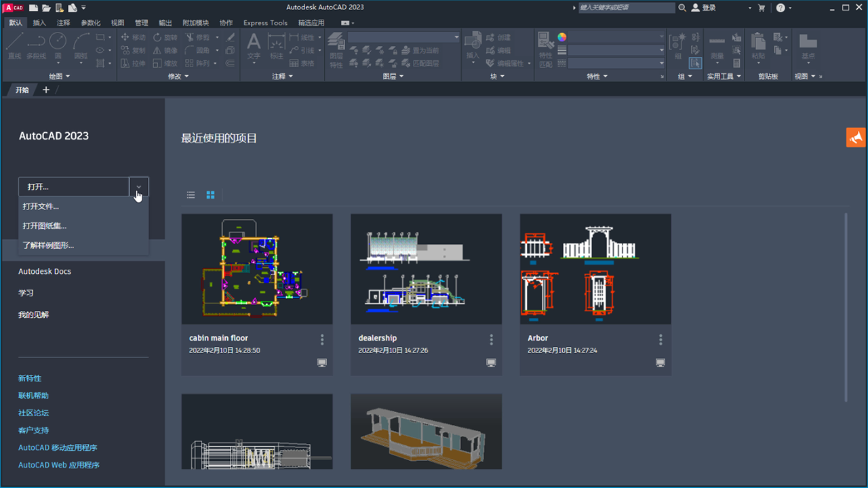Image resolution: width=868 pixels, height=488 pixels.
Task: Open the layer name dropdown list
Action: pos(404,37)
